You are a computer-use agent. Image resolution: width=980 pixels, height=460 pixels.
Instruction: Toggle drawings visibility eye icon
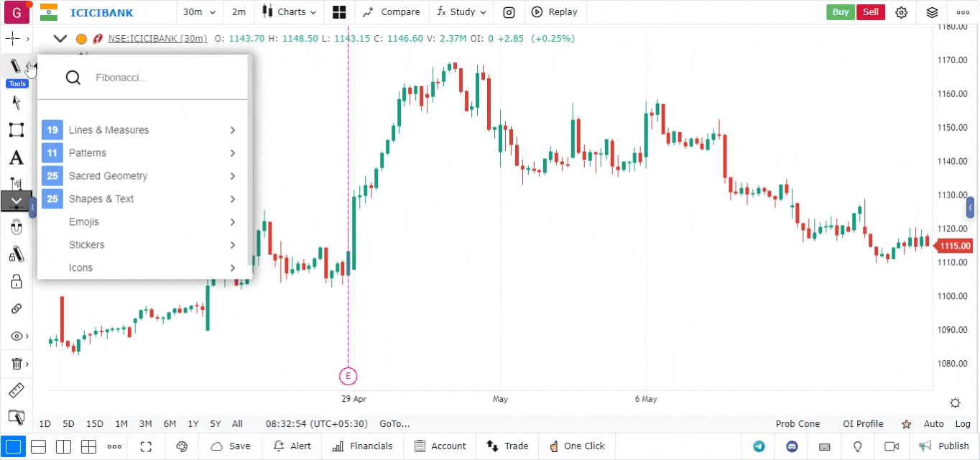pyautogui.click(x=16, y=336)
